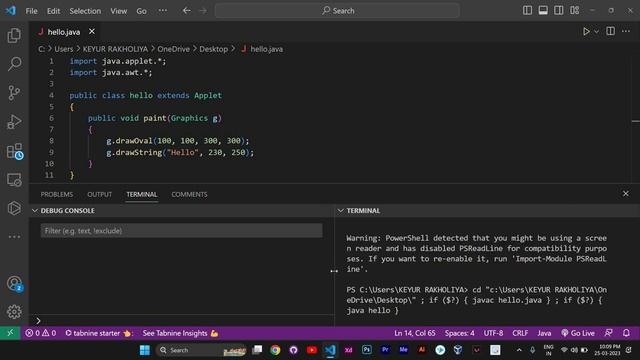Open Run and Debug view

click(14, 122)
